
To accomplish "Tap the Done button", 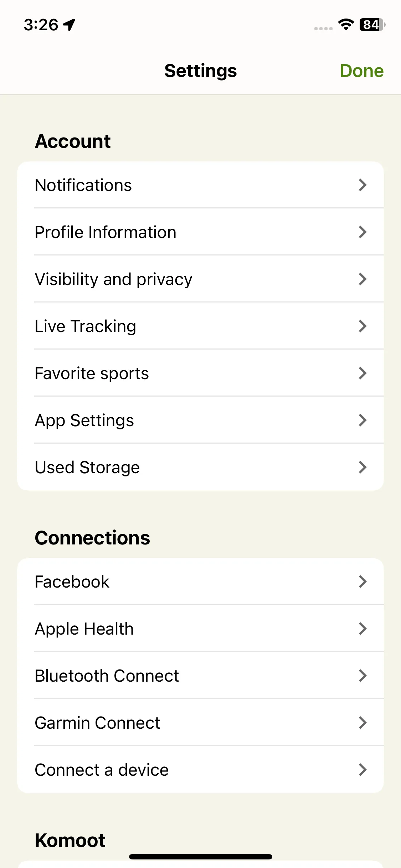I will pyautogui.click(x=361, y=71).
